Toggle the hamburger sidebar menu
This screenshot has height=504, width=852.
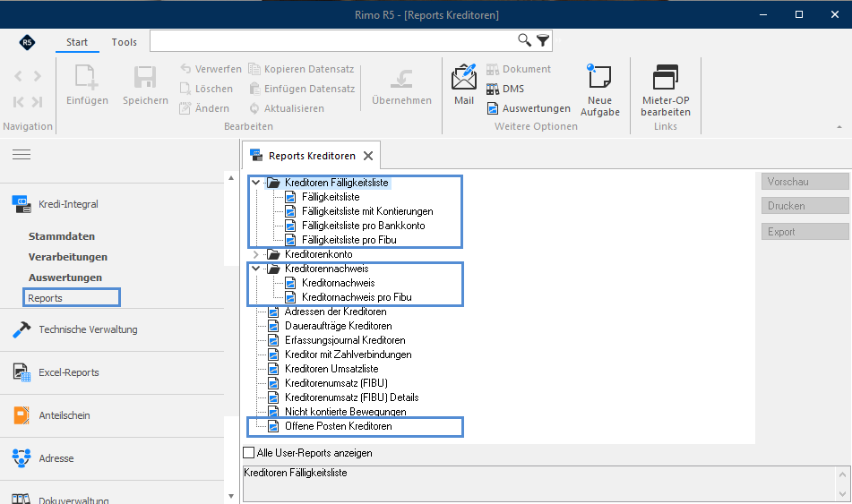[22, 155]
